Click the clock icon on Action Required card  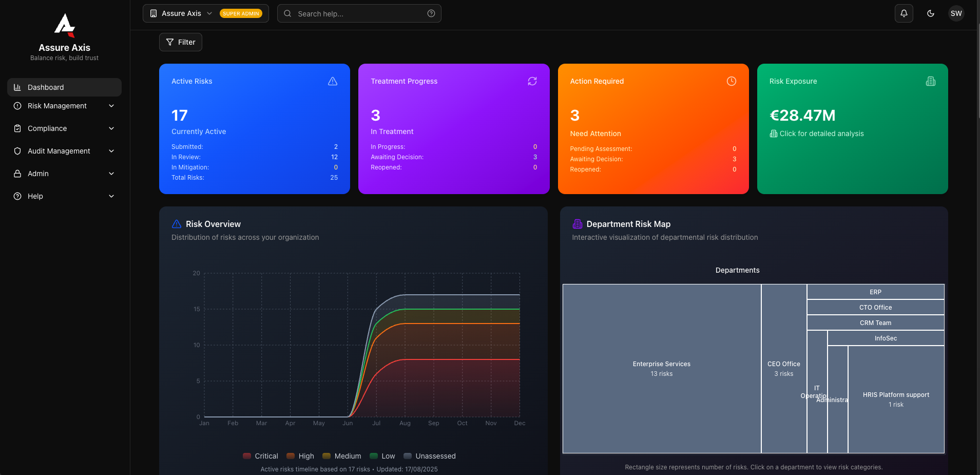(731, 81)
